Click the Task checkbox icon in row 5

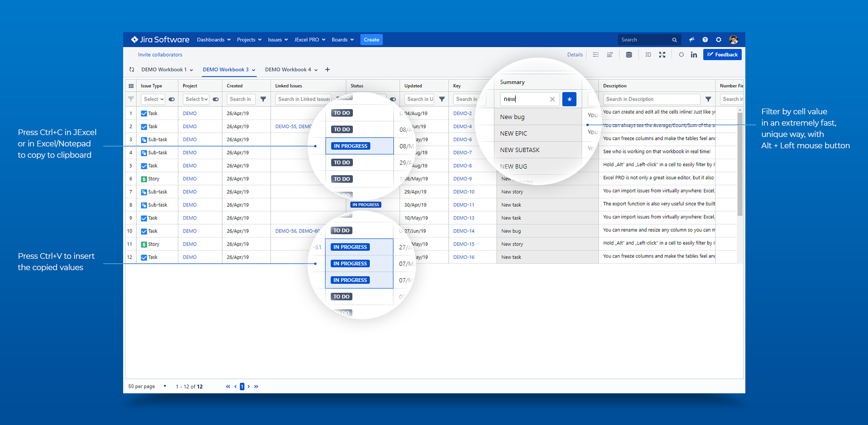[x=144, y=166]
